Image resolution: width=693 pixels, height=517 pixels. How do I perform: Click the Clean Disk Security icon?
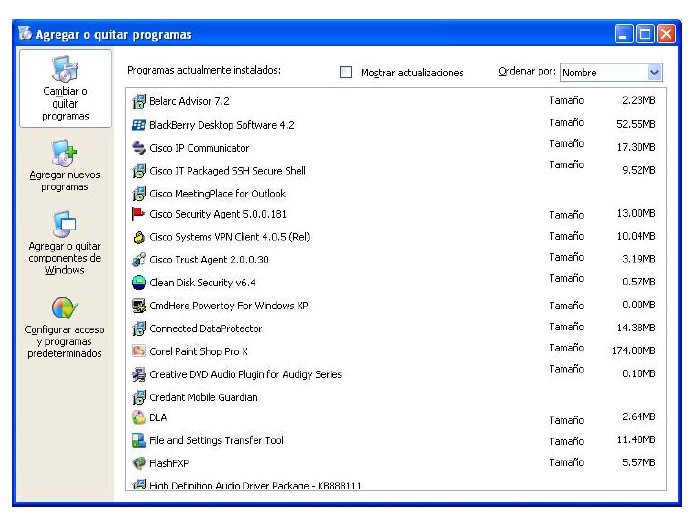pos(139,282)
